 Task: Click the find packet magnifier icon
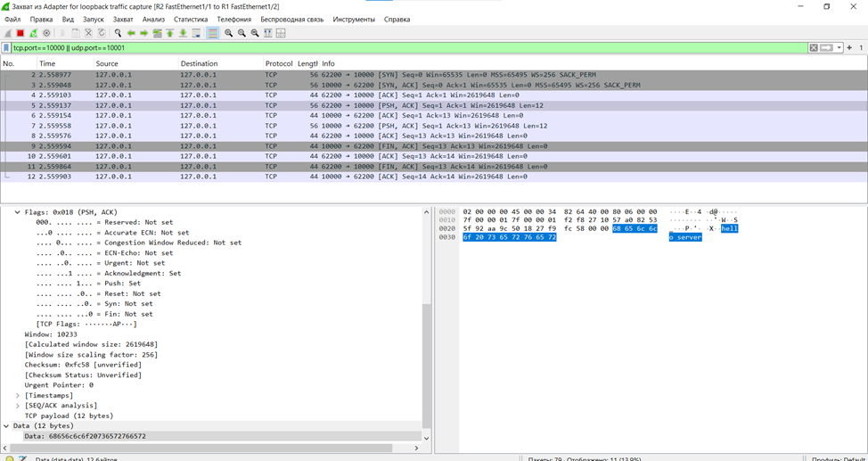coord(118,33)
